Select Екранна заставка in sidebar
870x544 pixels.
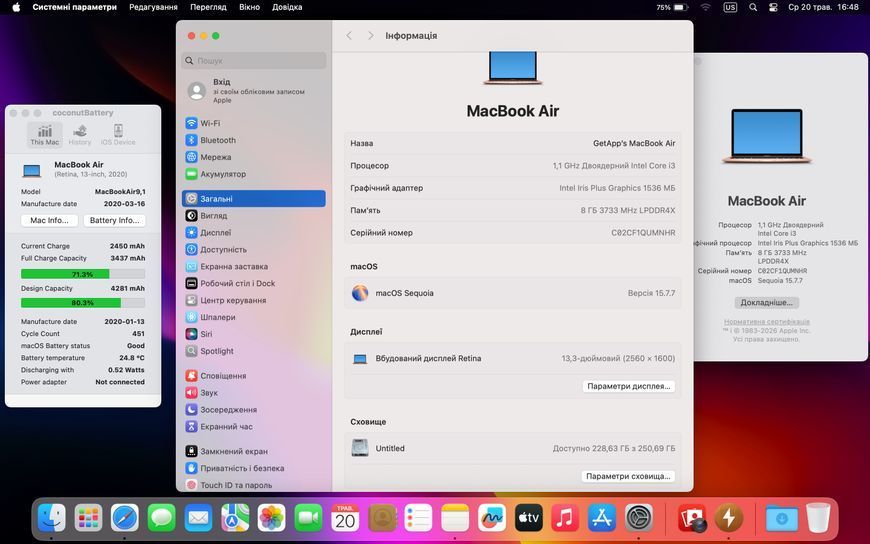click(x=254, y=266)
